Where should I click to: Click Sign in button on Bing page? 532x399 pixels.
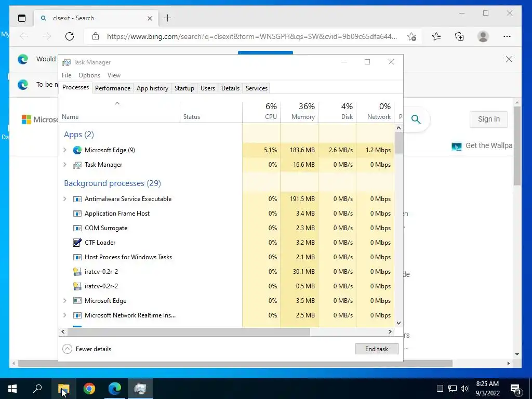click(x=488, y=119)
